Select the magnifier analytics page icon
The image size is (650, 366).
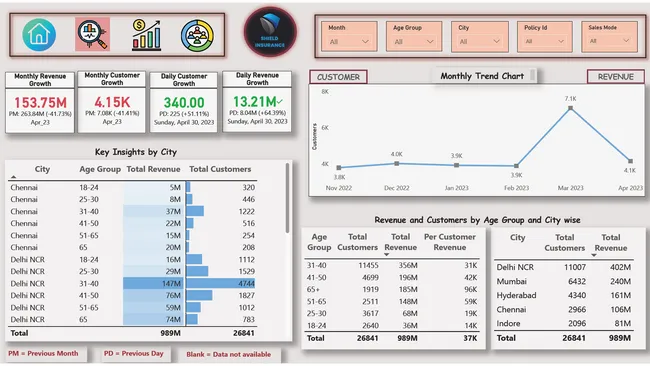92,34
